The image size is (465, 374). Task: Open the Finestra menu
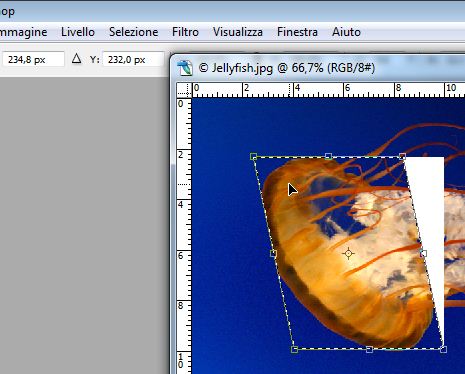pyautogui.click(x=297, y=32)
